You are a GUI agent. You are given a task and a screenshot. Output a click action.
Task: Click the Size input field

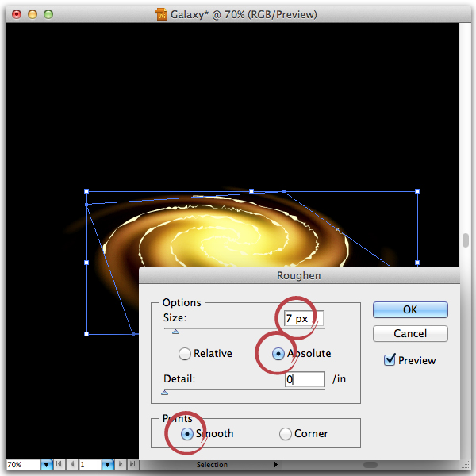coord(304,318)
